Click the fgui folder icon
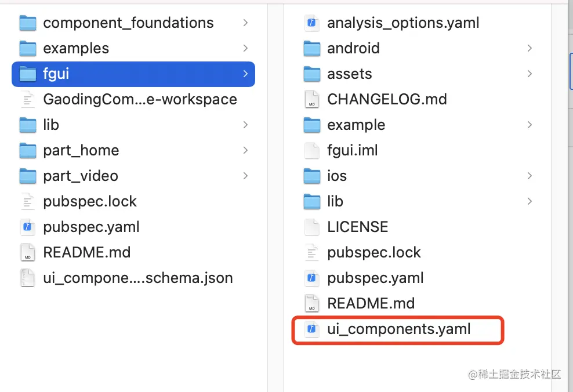 28,74
